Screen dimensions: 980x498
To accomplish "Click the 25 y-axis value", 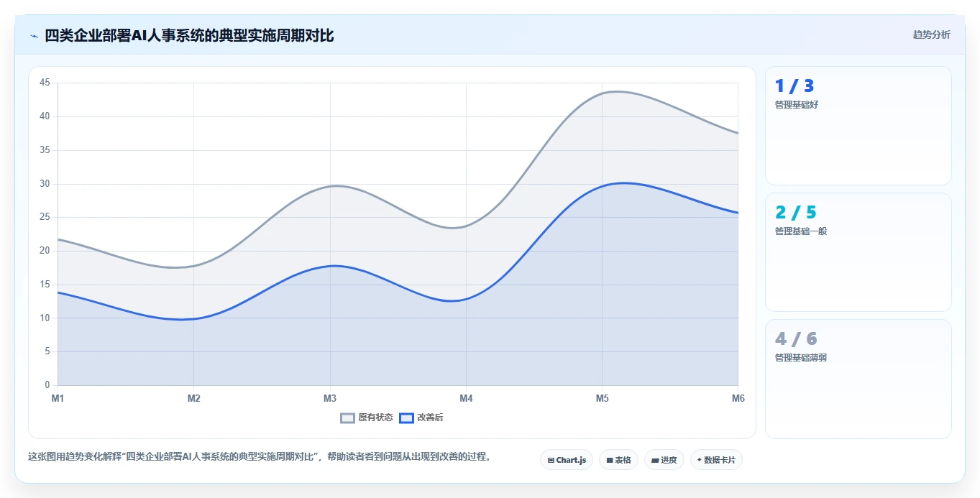I will [45, 217].
